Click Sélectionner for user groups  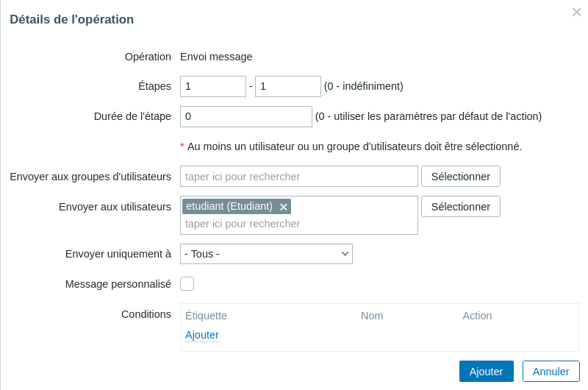(460, 177)
